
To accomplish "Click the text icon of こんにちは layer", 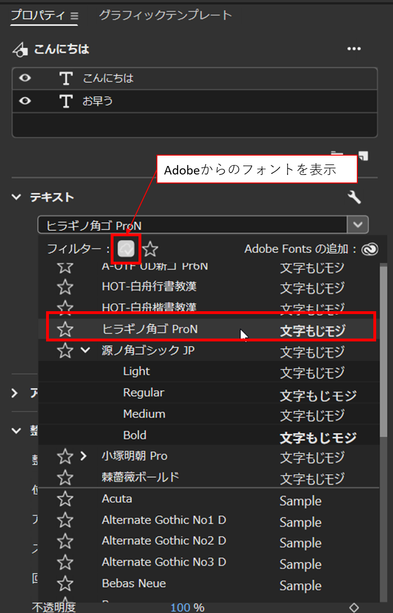I will pyautogui.click(x=66, y=78).
